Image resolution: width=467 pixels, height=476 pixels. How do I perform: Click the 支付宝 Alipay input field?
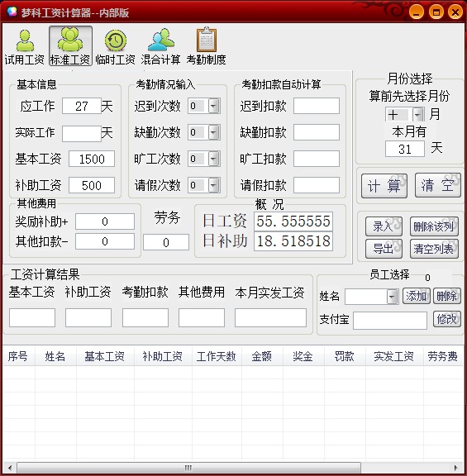pos(390,321)
